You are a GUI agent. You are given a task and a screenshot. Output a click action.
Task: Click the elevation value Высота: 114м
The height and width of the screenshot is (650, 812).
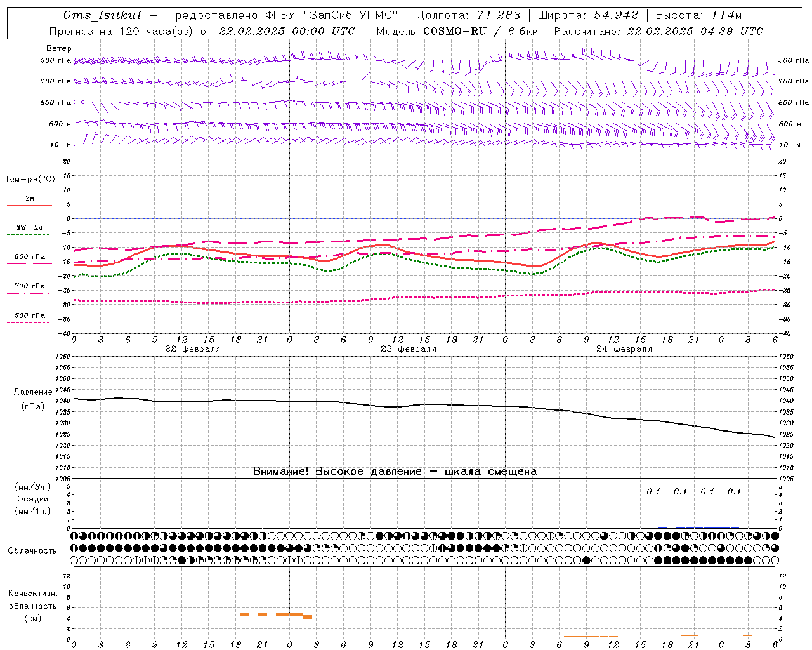click(x=698, y=15)
